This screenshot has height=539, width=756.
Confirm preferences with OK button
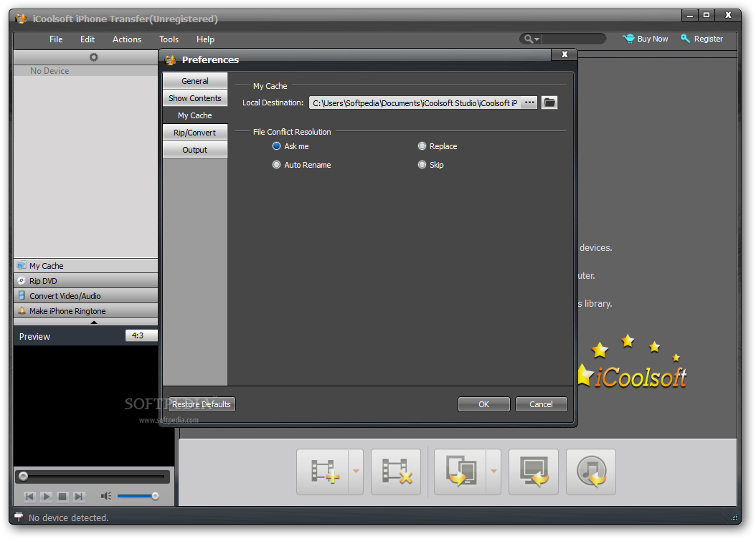tap(483, 404)
